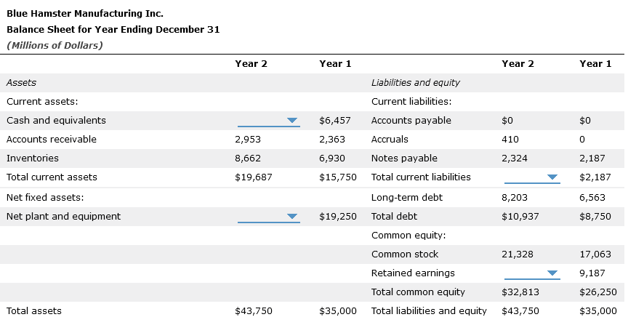Screen dimensions: 644x333
Task: Select the Year 1 net plant value $19,250
Action: 337,217
